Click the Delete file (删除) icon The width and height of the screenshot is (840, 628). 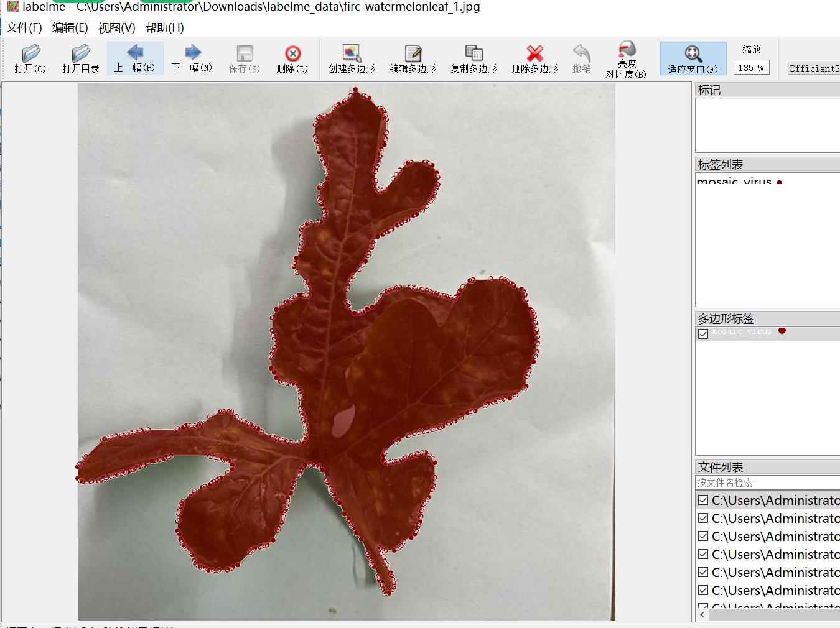coord(292,58)
